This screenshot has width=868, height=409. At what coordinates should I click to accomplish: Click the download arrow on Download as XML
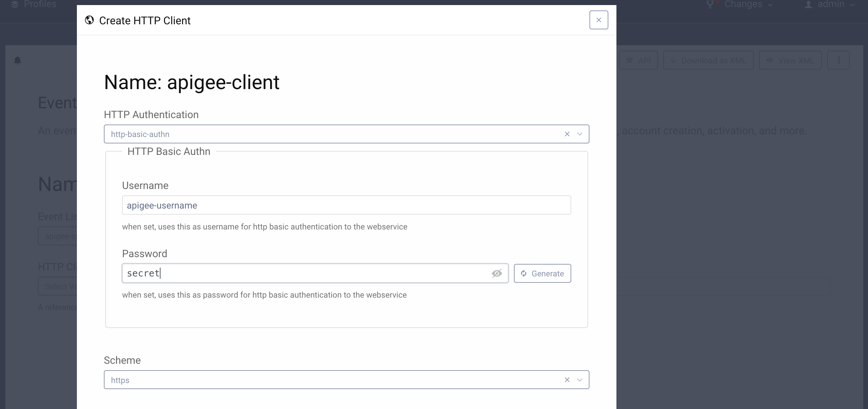point(673,60)
